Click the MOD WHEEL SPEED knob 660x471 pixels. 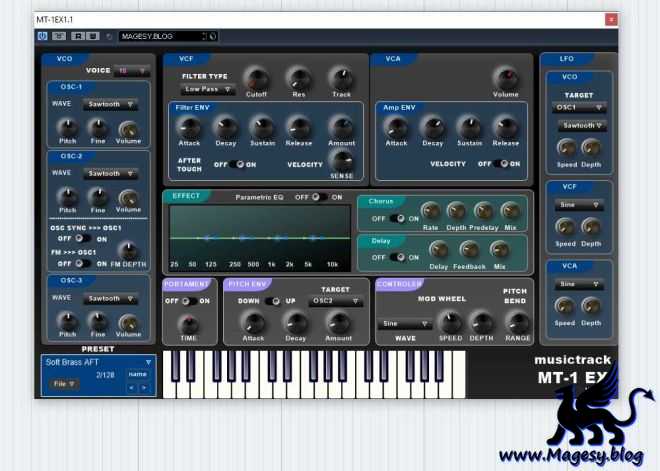click(450, 322)
